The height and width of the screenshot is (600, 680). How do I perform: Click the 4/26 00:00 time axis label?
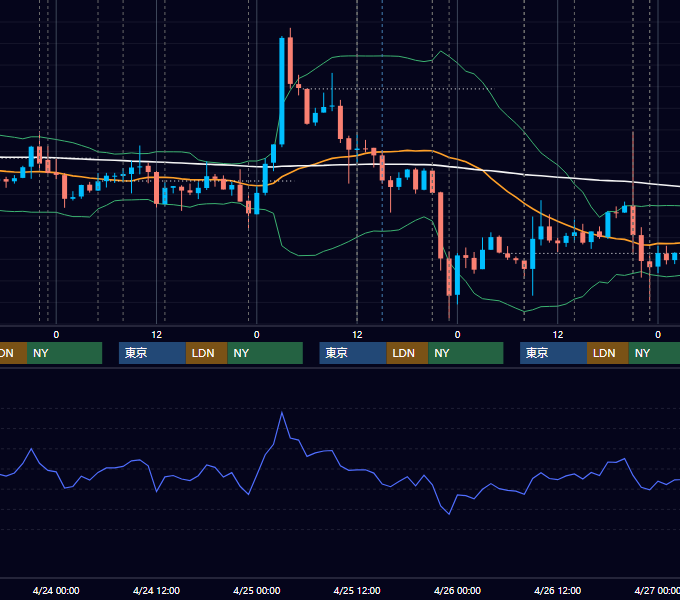coord(457,590)
